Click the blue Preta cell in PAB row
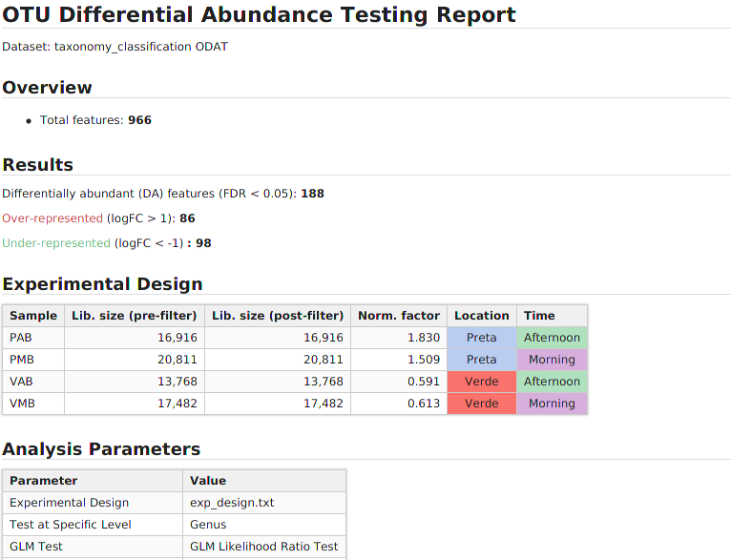The image size is (731, 560). tap(482, 338)
